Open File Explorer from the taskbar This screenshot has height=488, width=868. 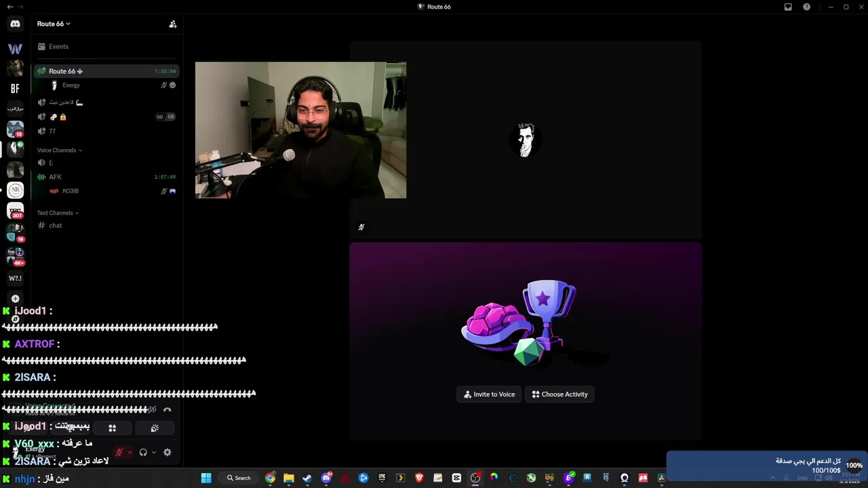click(x=288, y=478)
